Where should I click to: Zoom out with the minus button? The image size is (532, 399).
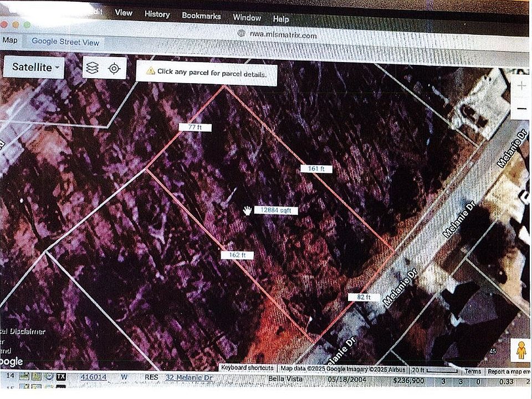click(521, 109)
